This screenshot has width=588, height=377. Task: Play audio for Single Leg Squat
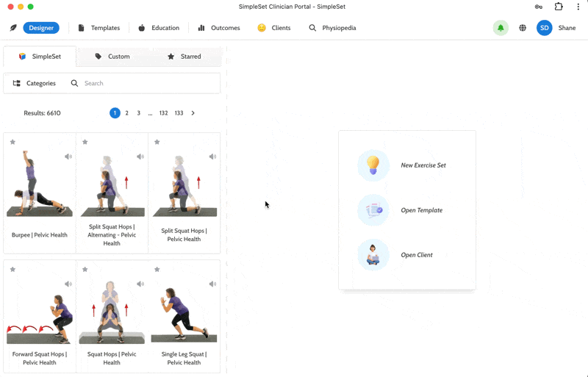pyautogui.click(x=212, y=284)
